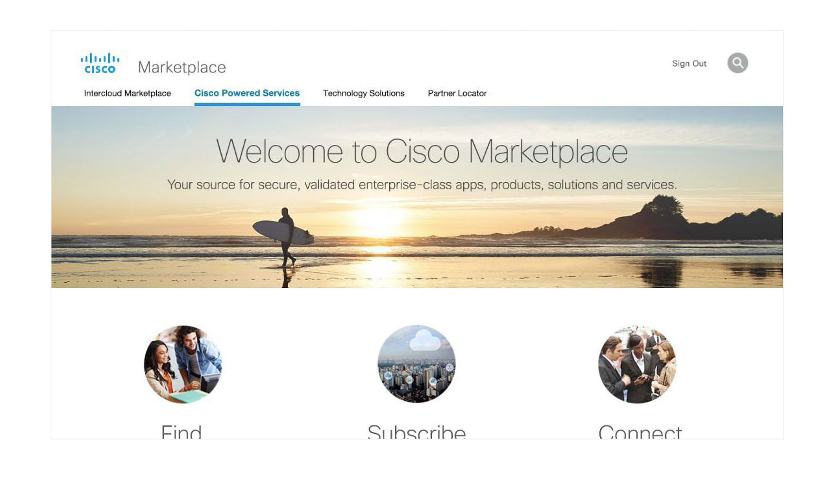Open search with the magnifier icon
This screenshot has height=504, width=840.
pos(738,63)
